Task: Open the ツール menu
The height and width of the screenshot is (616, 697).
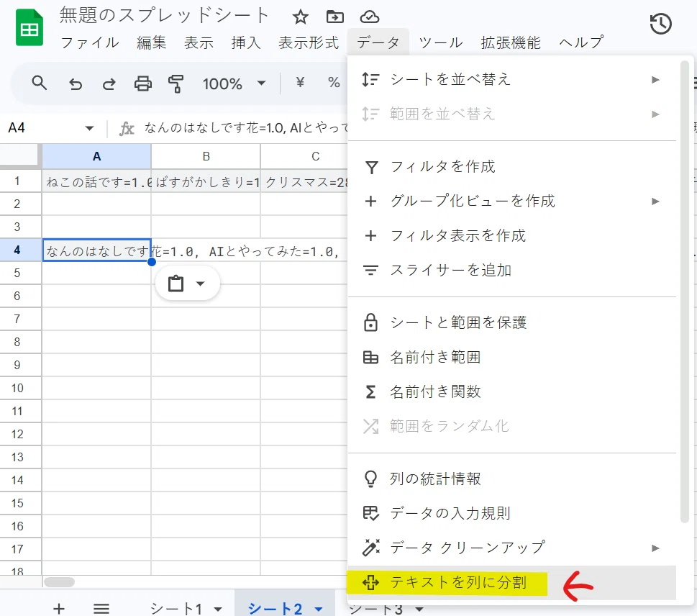Action: point(440,42)
